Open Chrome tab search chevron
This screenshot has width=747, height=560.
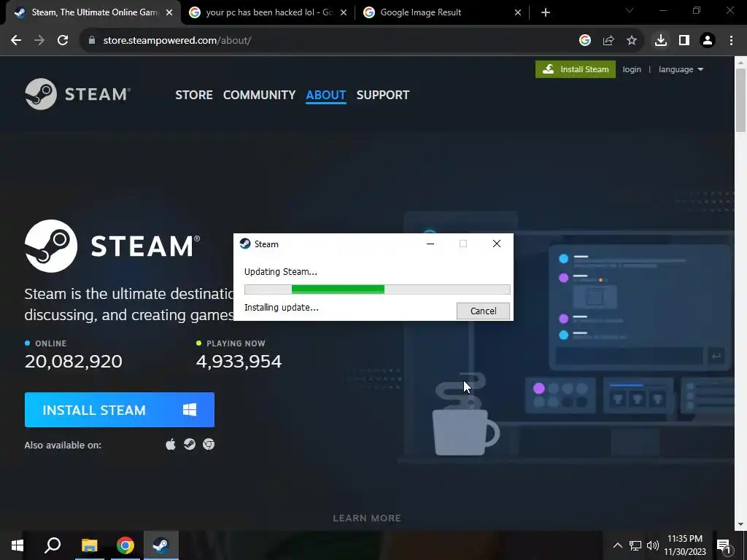pyautogui.click(x=630, y=10)
